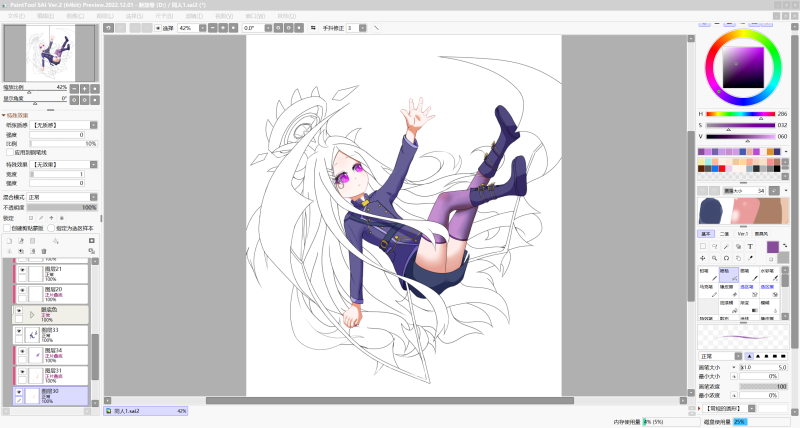The image size is (800, 428).
Task: Select the rectangular selection tool
Action: 702,246
